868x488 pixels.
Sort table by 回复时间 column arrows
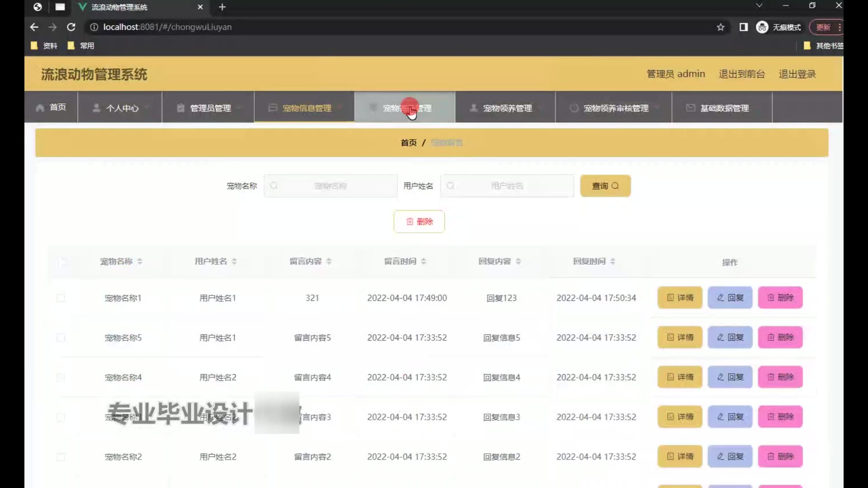613,261
